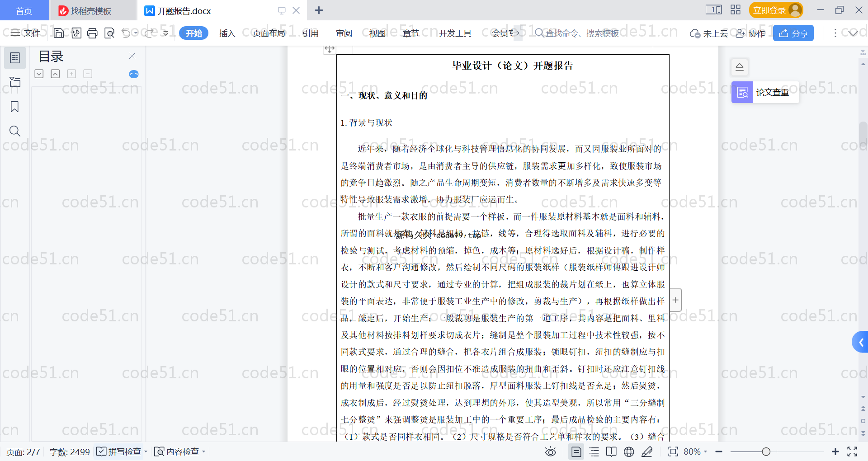This screenshot has width=868, height=461.
Task: Click the cloud 未上云 status icon
Action: [695, 33]
